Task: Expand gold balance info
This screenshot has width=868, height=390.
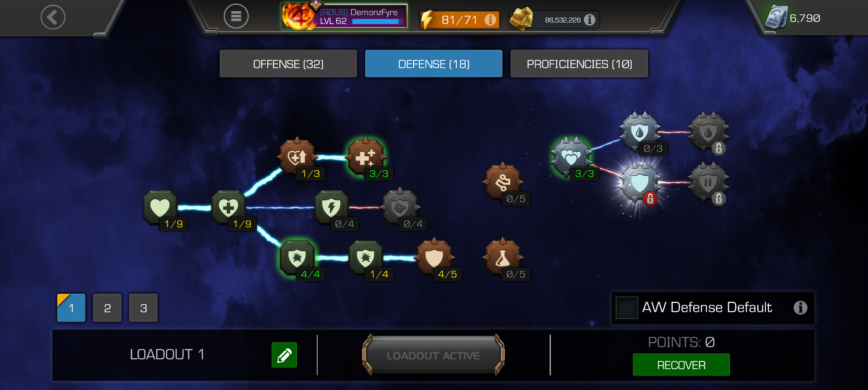Action: tap(589, 20)
